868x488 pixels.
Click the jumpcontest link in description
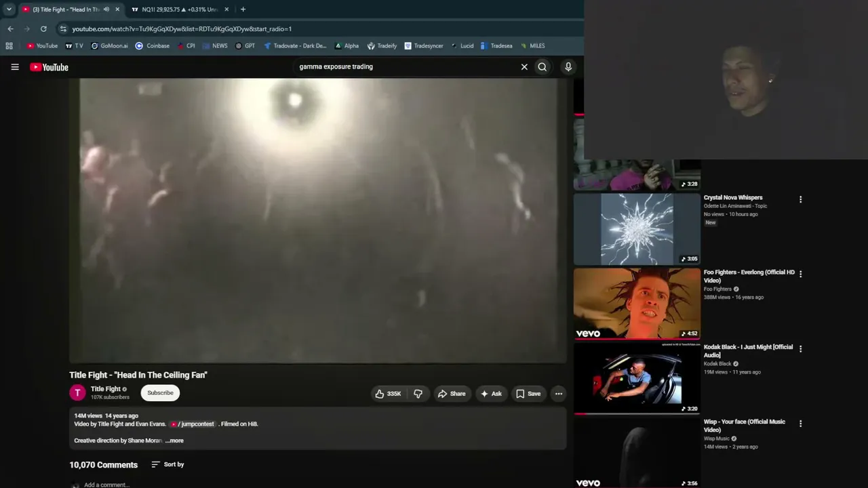(193, 424)
